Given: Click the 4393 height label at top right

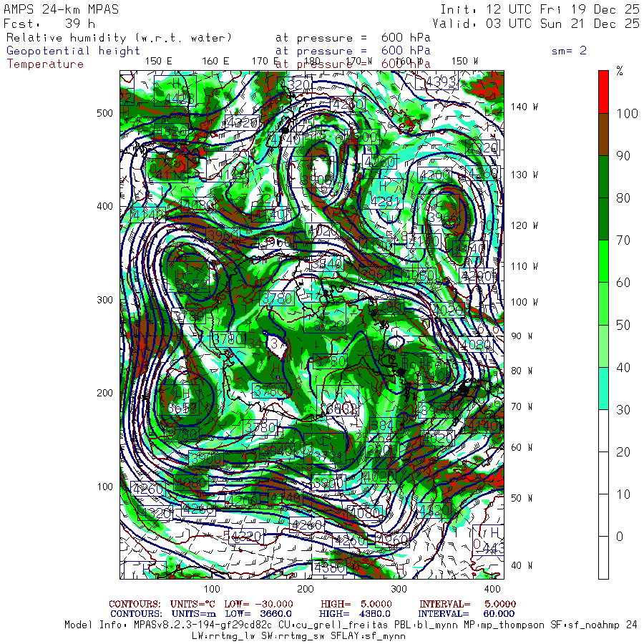Looking at the screenshot, I should click(441, 82).
